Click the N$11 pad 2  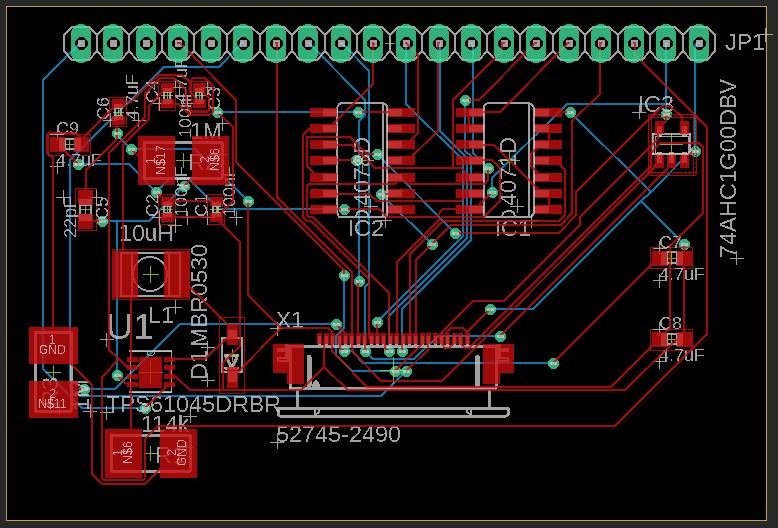point(53,399)
